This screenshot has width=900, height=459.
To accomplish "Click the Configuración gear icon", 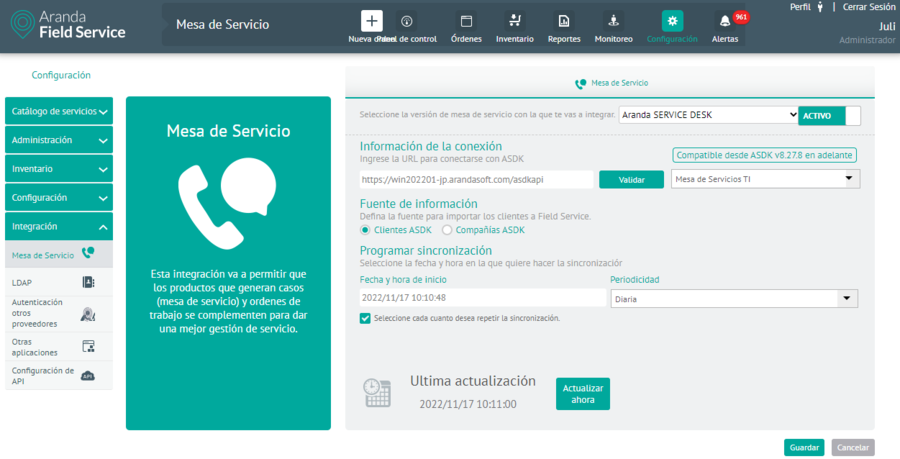I will coord(672,21).
